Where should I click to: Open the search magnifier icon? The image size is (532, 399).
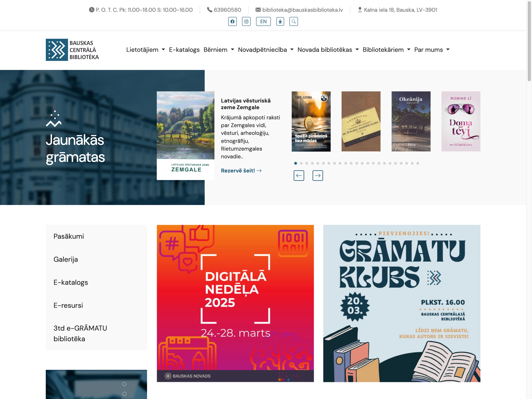click(x=293, y=21)
